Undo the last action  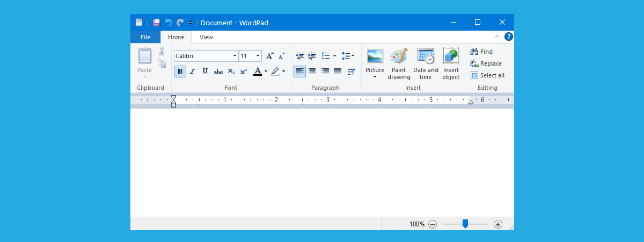click(169, 23)
